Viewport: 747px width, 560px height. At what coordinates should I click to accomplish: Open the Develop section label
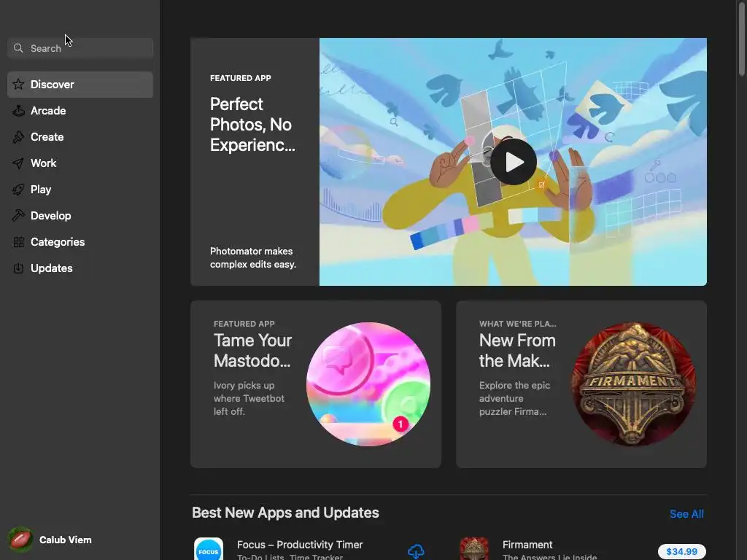click(51, 216)
